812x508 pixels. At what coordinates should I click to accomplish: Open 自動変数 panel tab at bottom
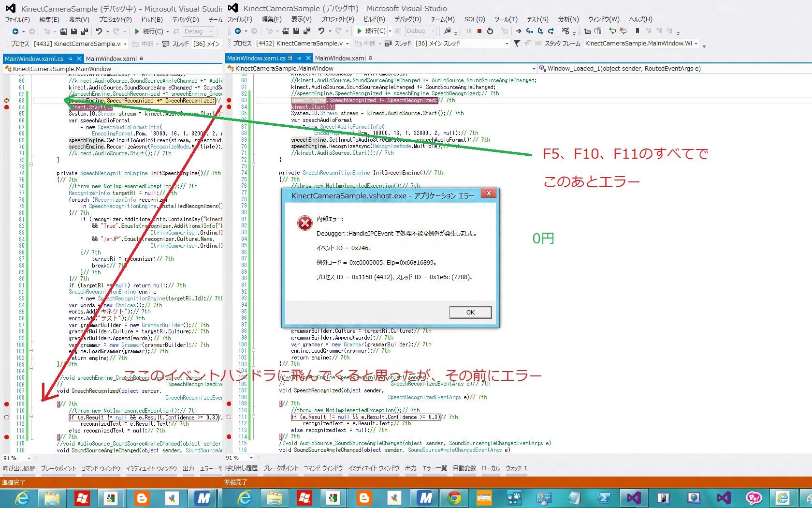point(464,468)
